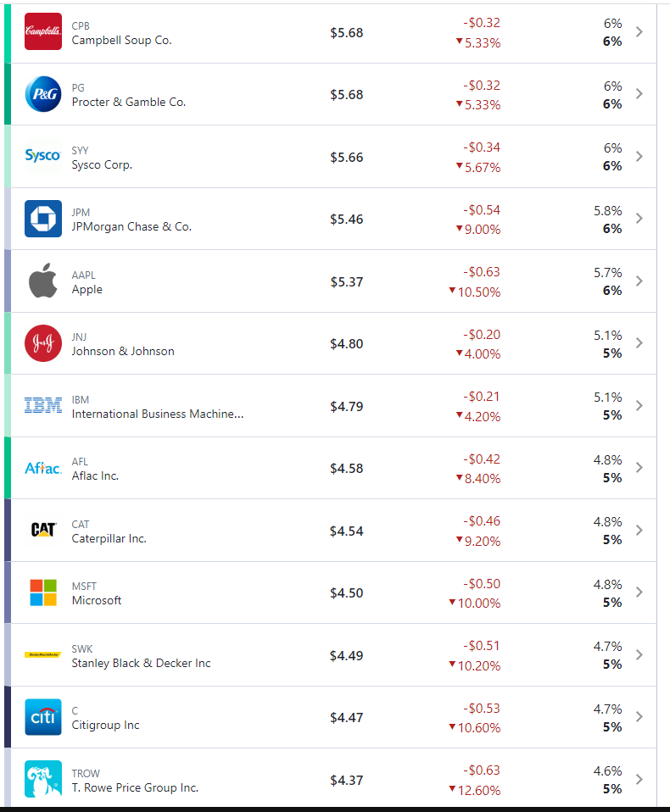Click the Sysco company logo

pos(43,156)
